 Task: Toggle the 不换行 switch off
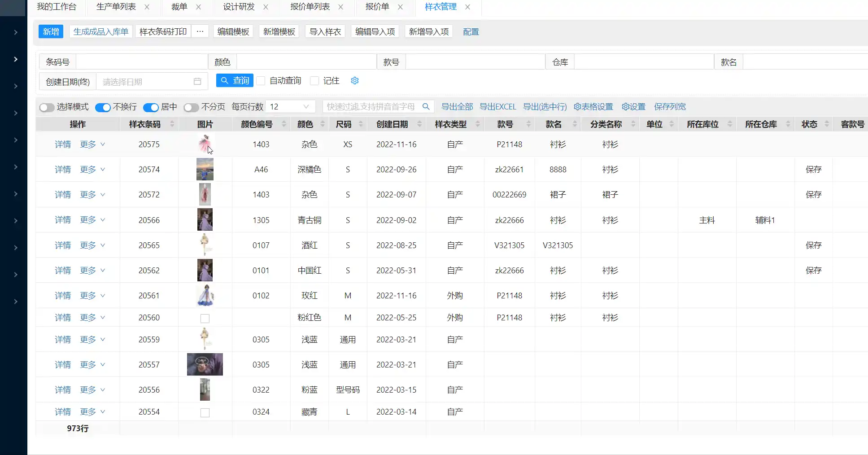click(x=103, y=108)
